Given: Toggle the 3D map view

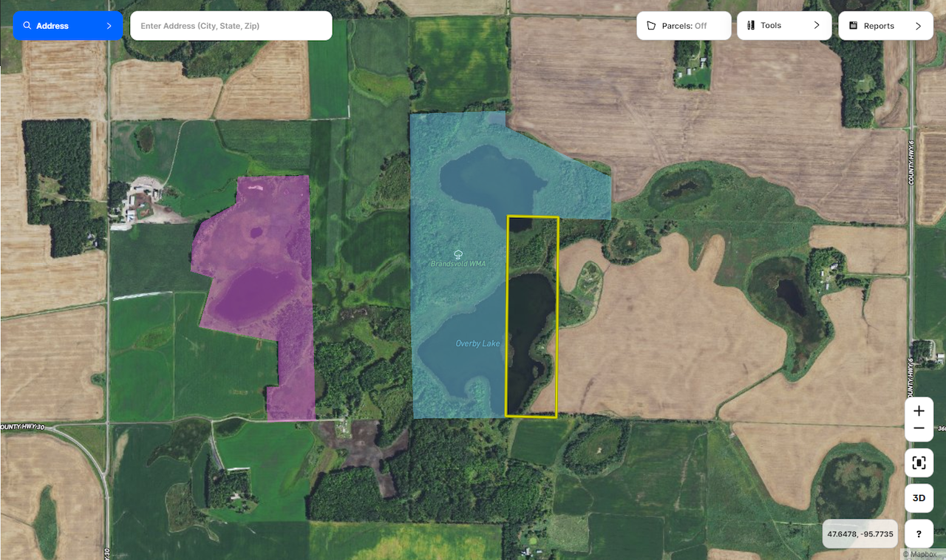Looking at the screenshot, I should (x=919, y=498).
